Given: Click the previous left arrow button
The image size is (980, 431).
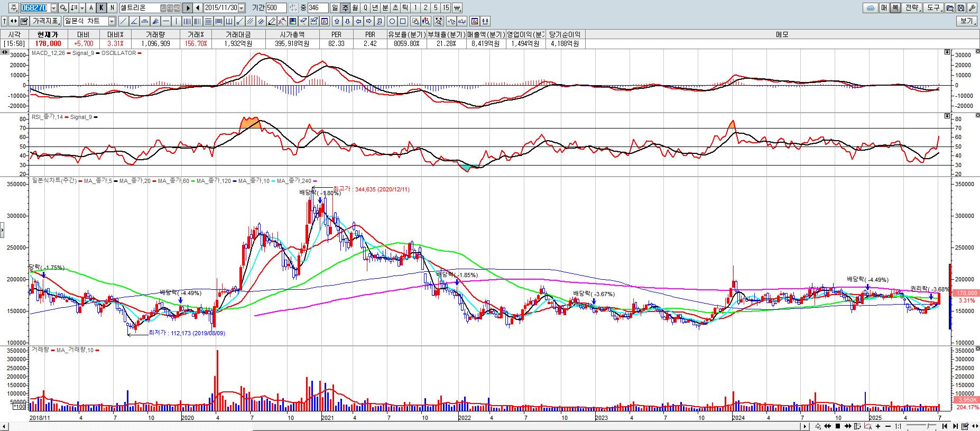Looking at the screenshot, I should tap(197, 8).
